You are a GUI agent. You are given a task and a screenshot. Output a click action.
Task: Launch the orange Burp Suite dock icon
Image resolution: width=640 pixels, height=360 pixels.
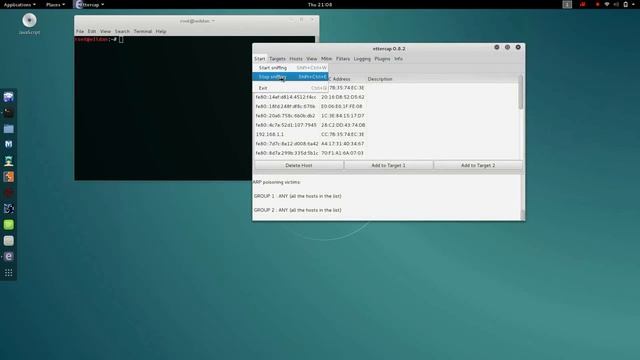pos(9,177)
